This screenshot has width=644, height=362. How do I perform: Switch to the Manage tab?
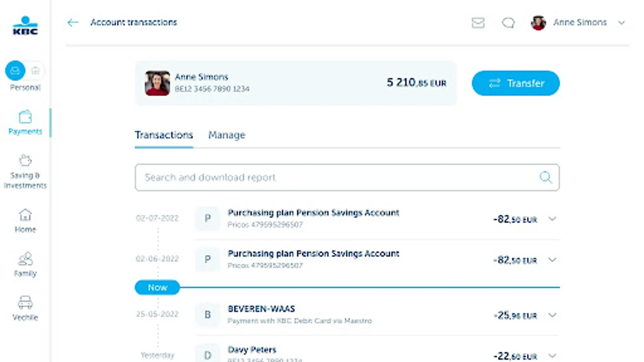click(227, 135)
